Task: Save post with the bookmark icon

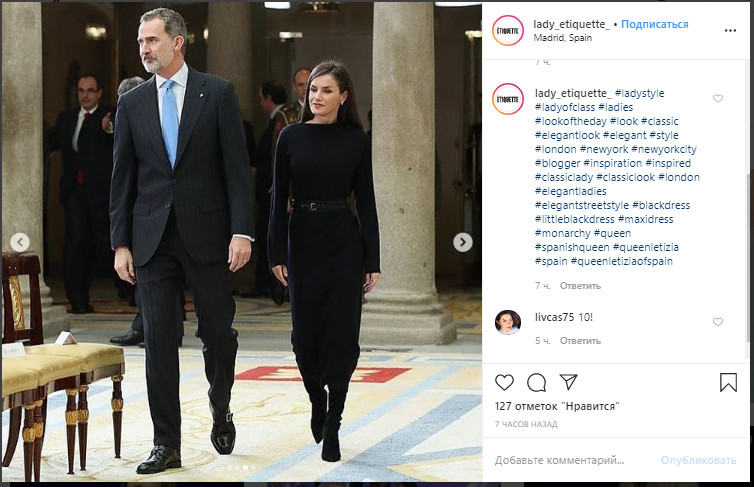Action: (728, 383)
